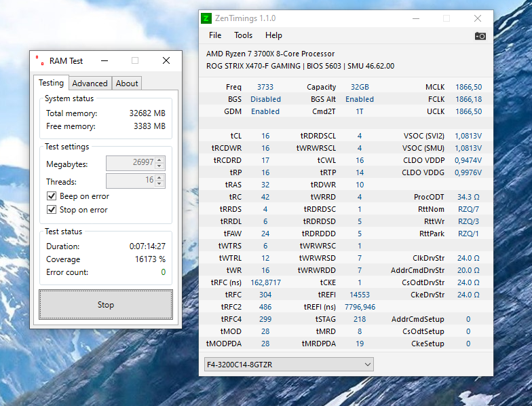Click the AddrCmdDrvStr value 20.0 Ω
This screenshot has height=406, width=532.
coord(468,270)
